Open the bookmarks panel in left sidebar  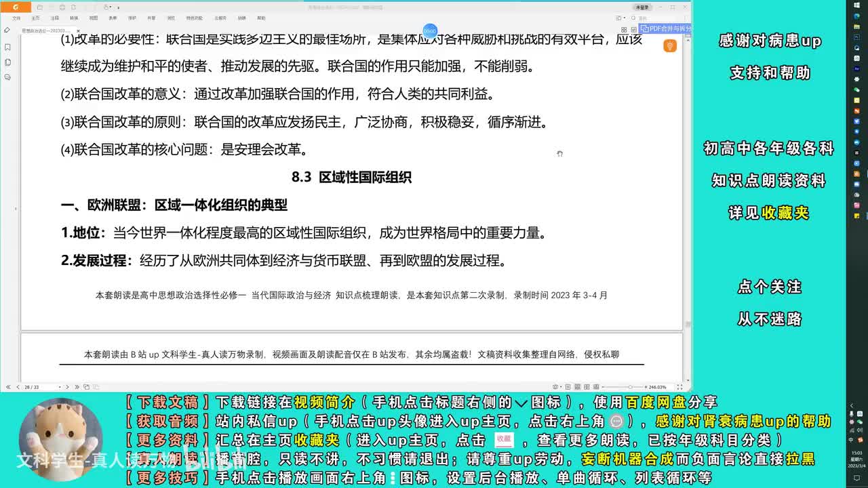7,47
